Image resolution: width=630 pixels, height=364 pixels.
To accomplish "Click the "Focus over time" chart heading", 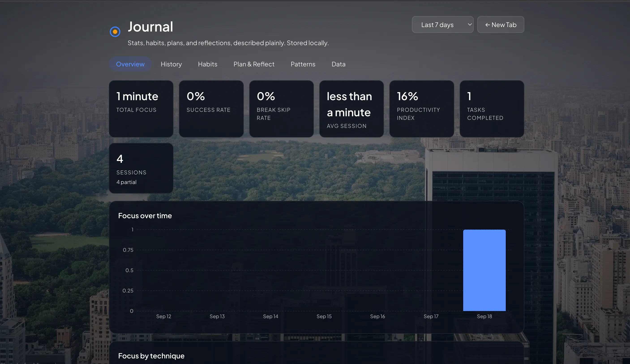I will pyautogui.click(x=145, y=216).
